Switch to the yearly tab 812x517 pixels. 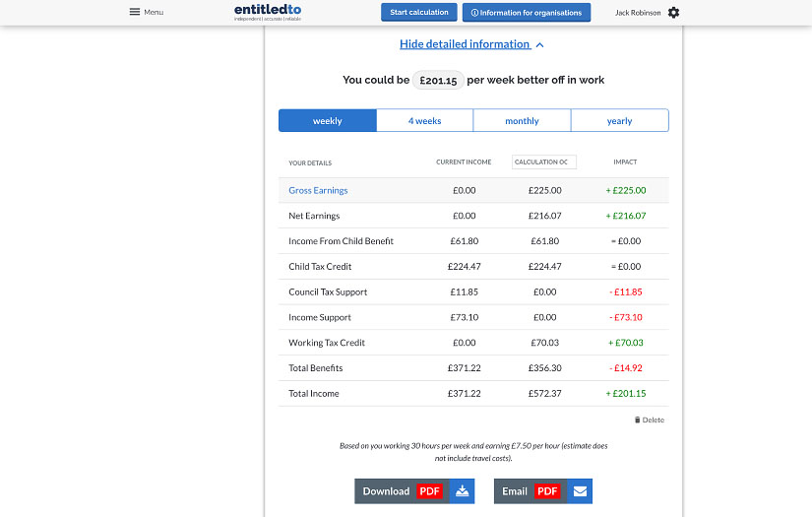620,121
